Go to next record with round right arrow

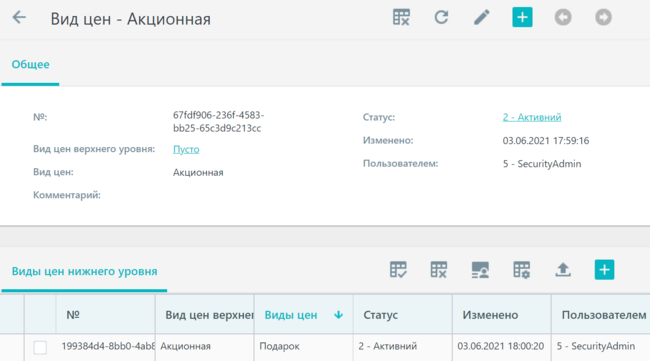point(604,17)
